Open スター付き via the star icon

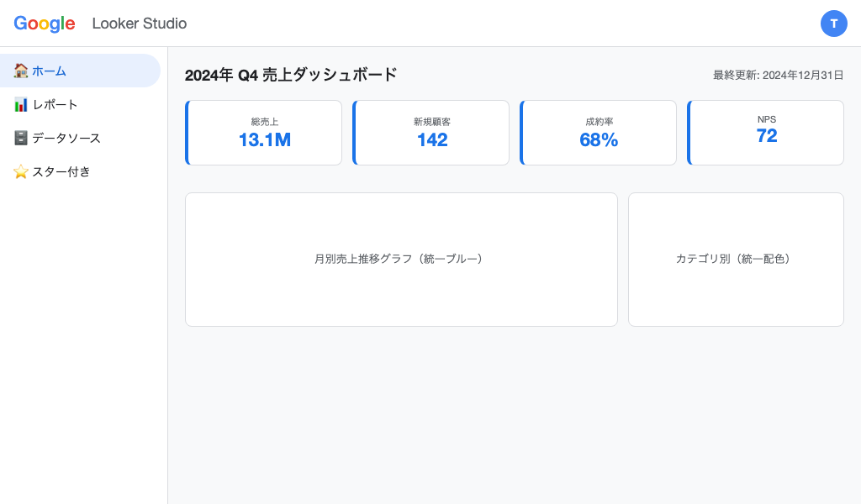[21, 171]
